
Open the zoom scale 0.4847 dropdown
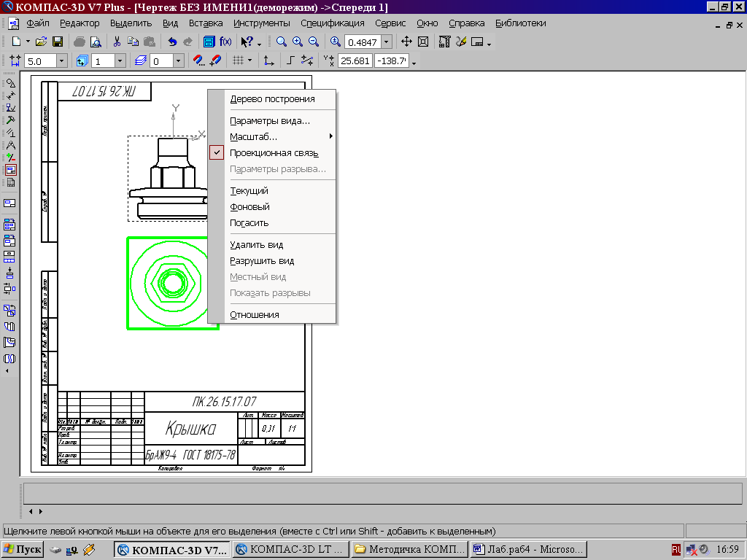(x=386, y=42)
